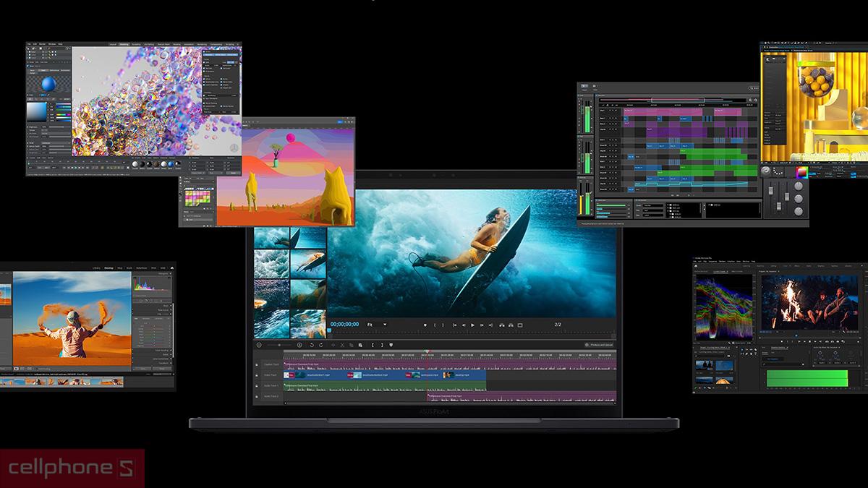Click the round jog dial left of the color wheel

click(x=766, y=171)
